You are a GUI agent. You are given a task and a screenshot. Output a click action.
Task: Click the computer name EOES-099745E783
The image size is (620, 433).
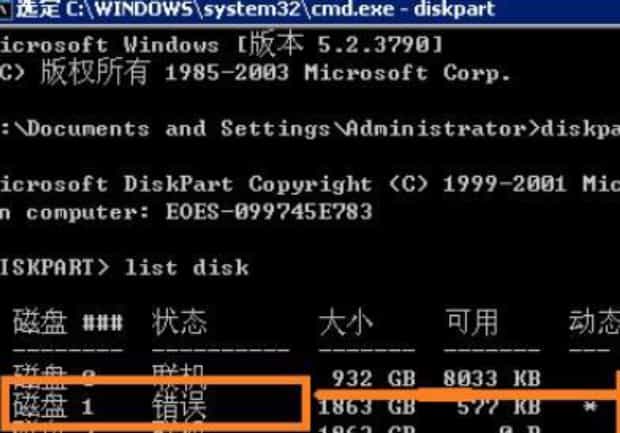click(269, 212)
